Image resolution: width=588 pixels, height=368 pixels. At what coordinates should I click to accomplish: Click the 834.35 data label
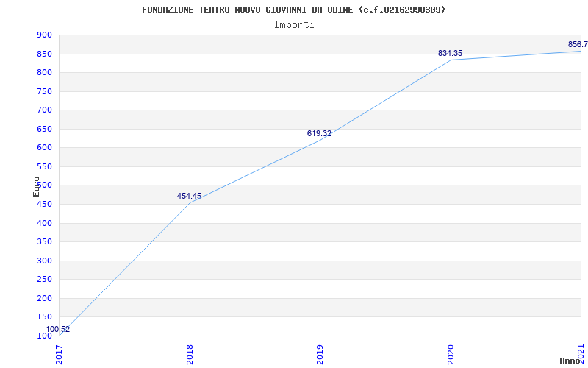pos(450,53)
